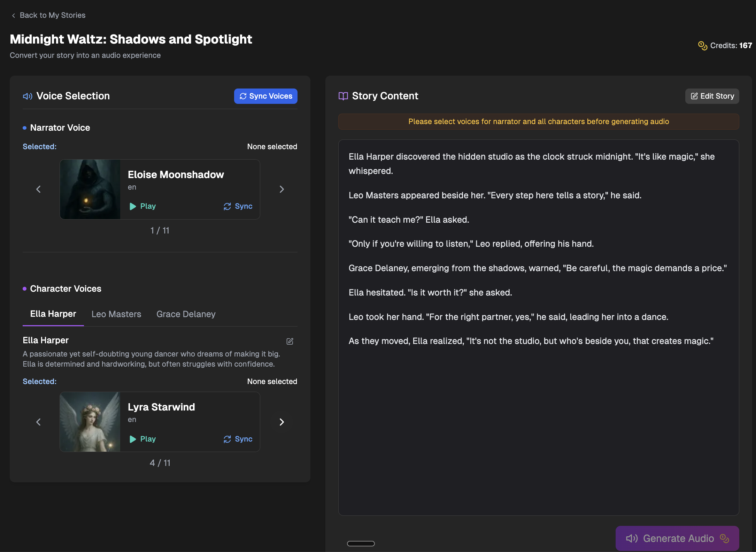The height and width of the screenshot is (552, 756).
Task: Click the credits coin icon
Action: (x=702, y=46)
